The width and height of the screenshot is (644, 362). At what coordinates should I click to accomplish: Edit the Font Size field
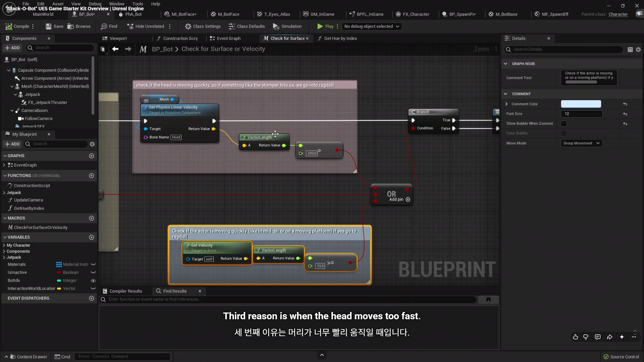click(581, 114)
